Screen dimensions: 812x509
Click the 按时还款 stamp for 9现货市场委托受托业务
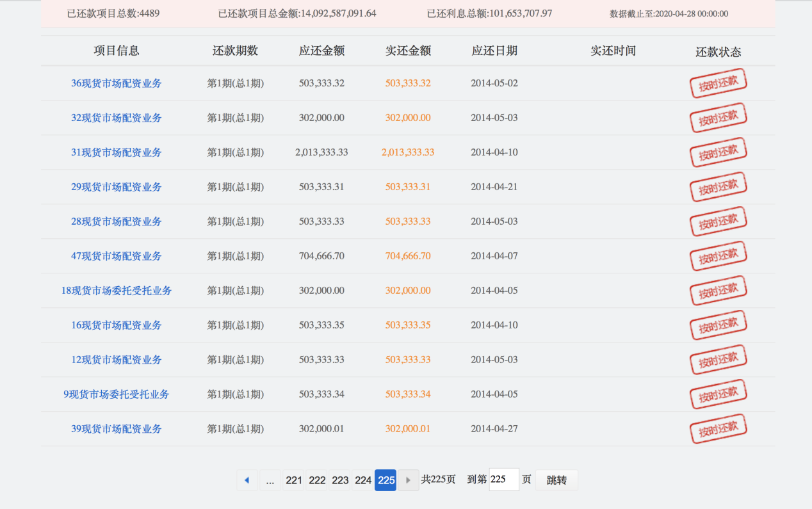point(718,393)
